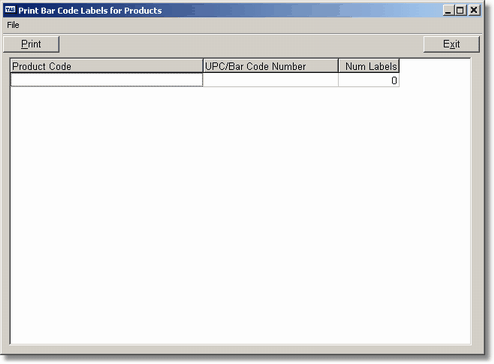Click the empty area right of Num Labels column

tap(435, 73)
